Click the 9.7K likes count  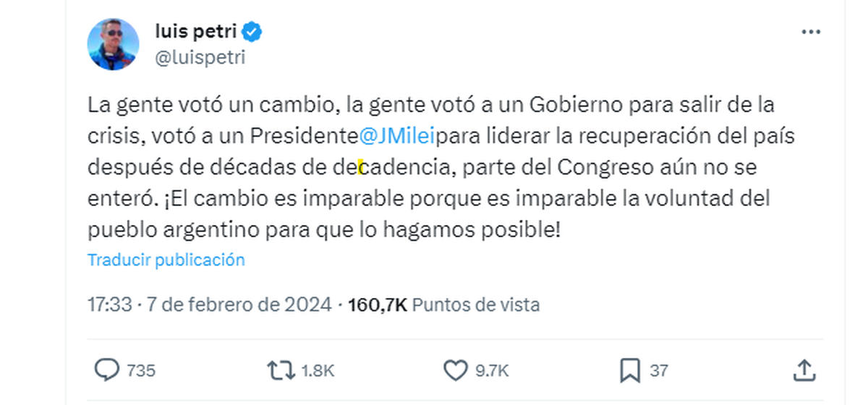tap(493, 371)
